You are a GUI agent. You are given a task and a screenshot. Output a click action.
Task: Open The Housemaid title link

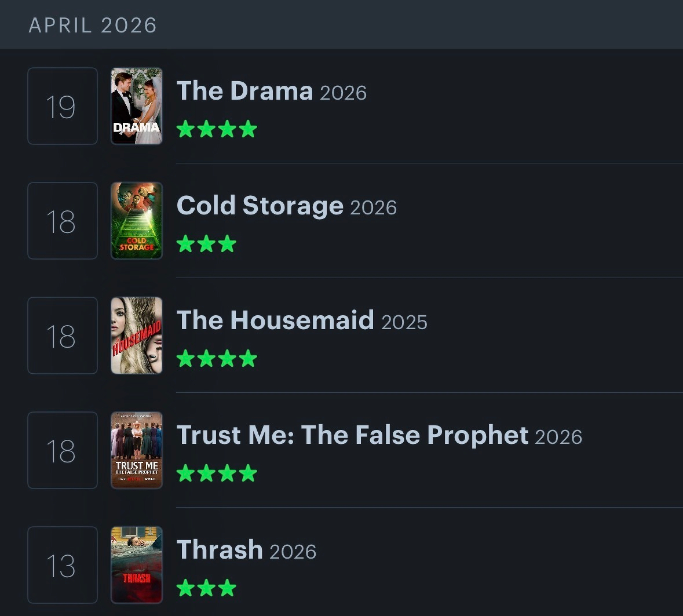point(275,320)
